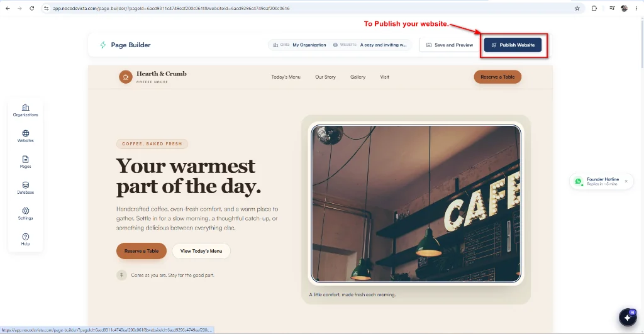Open the AI assistant sparkle button
The width and height of the screenshot is (644, 334).
pyautogui.click(x=628, y=317)
